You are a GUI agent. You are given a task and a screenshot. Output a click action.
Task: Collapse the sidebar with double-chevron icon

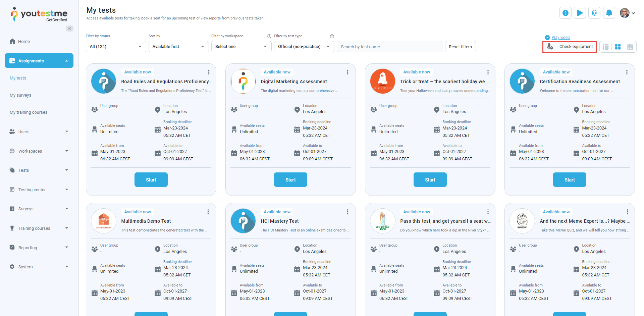[x=69, y=29]
